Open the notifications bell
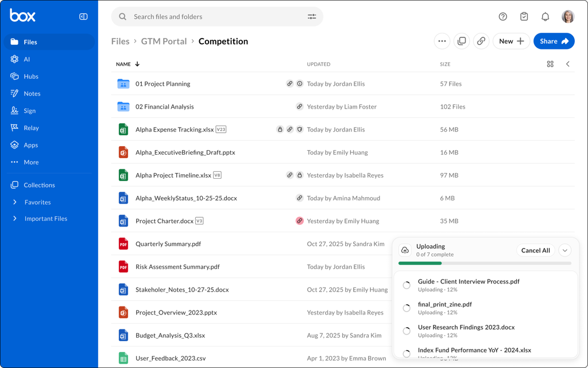 (546, 17)
